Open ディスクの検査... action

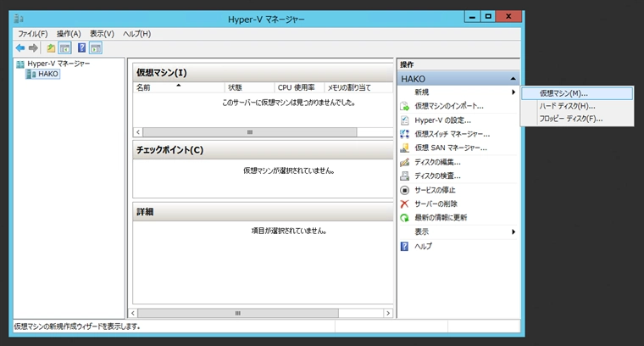pos(437,176)
